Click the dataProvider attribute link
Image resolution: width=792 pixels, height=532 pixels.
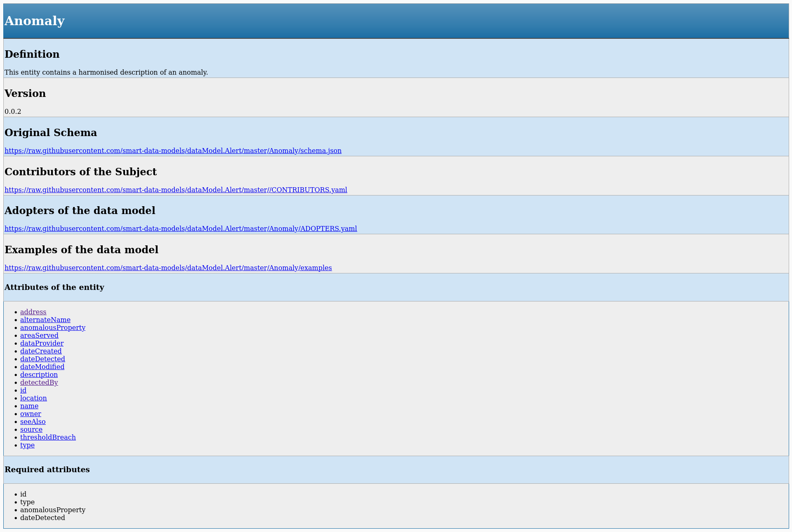tap(42, 343)
